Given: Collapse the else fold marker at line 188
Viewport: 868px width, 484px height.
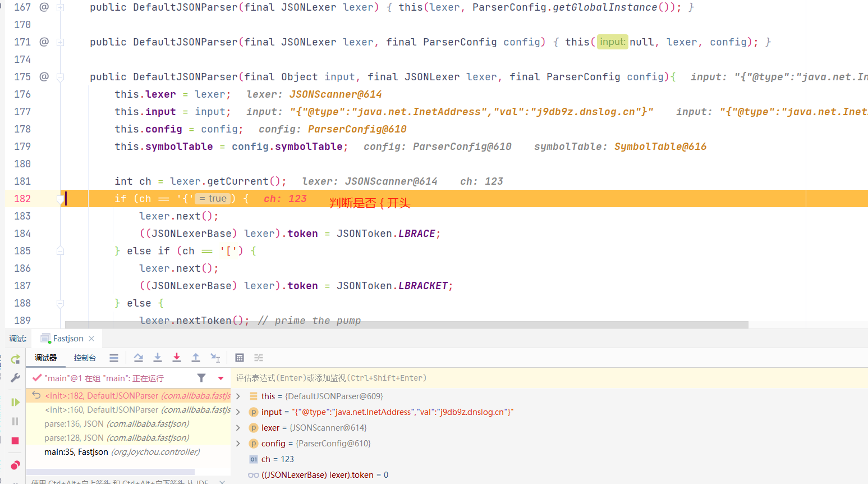Looking at the screenshot, I should (60, 303).
